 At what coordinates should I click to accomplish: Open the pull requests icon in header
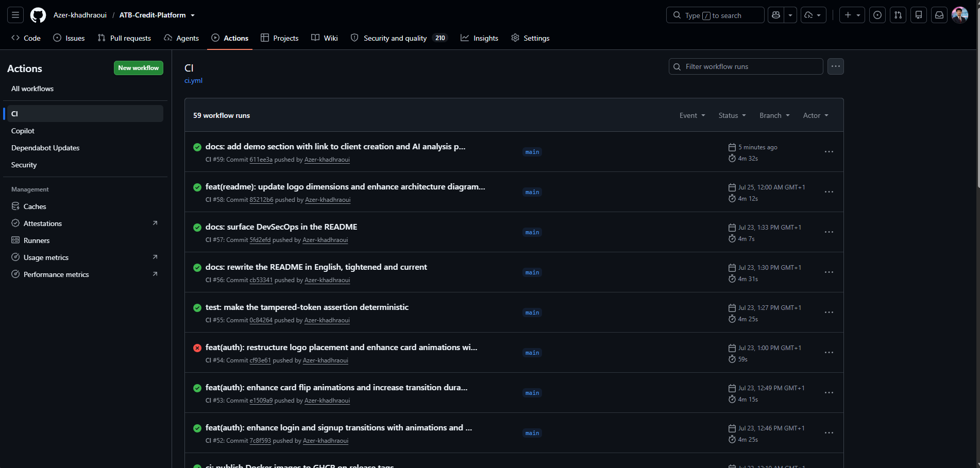(898, 15)
